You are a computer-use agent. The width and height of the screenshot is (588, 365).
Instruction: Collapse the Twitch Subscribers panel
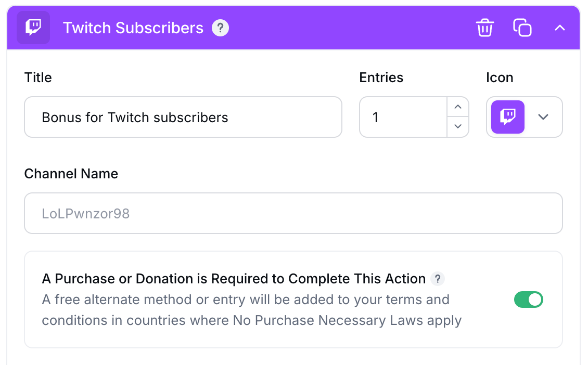coord(559,28)
